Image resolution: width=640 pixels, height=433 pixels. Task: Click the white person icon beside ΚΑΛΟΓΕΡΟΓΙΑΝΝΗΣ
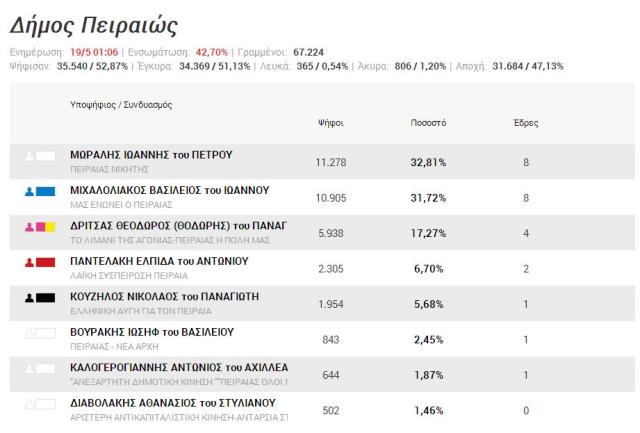coord(29,368)
